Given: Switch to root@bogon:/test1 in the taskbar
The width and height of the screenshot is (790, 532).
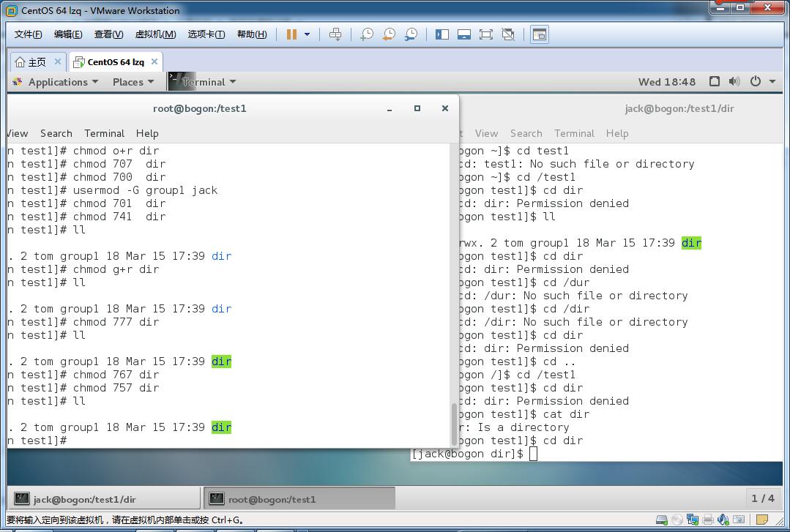Looking at the screenshot, I should [299, 499].
